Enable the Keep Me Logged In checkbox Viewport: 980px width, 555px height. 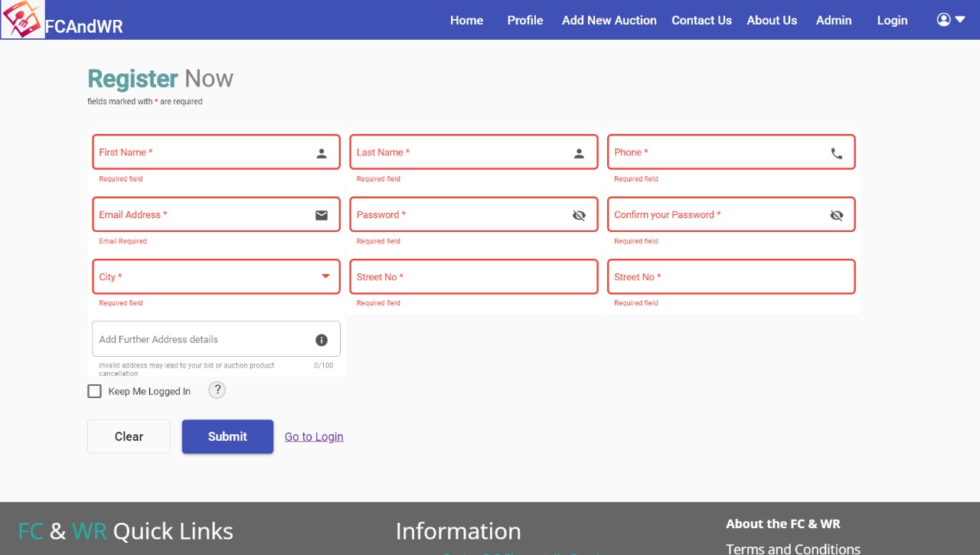click(x=95, y=391)
